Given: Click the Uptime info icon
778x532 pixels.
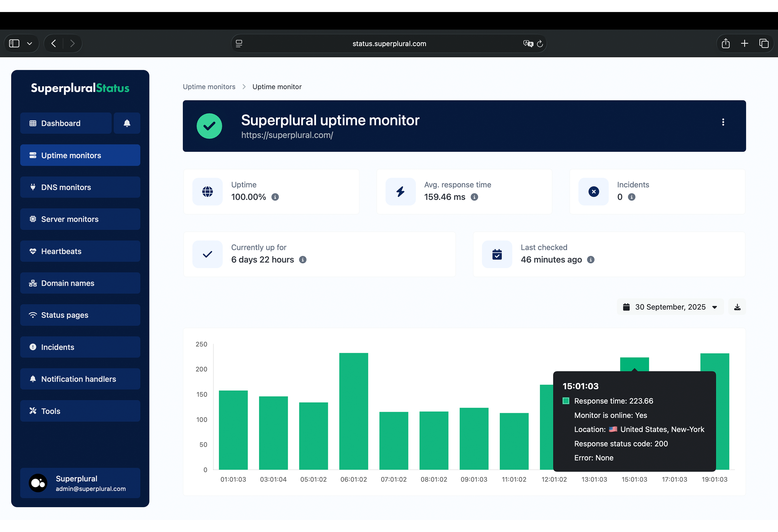Looking at the screenshot, I should tap(275, 197).
